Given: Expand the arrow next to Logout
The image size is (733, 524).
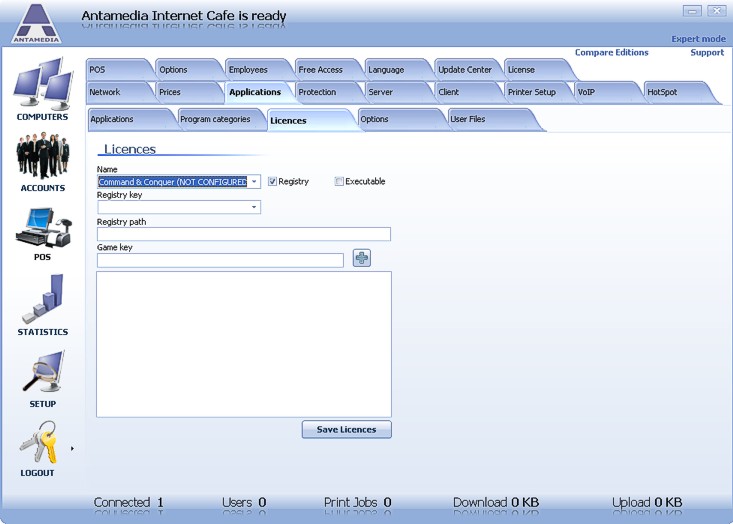Looking at the screenshot, I should [x=72, y=449].
